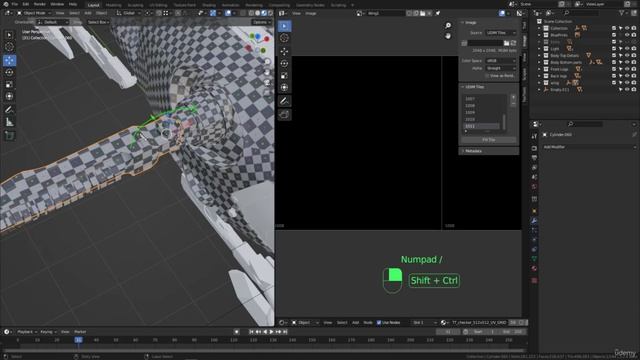
Task: Open the Window menu
Action: 57,4
